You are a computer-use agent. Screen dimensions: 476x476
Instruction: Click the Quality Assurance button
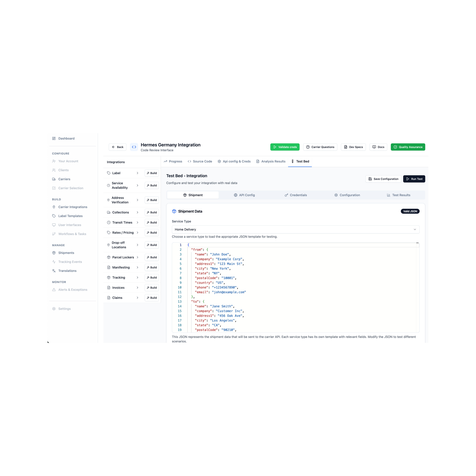[408, 147]
